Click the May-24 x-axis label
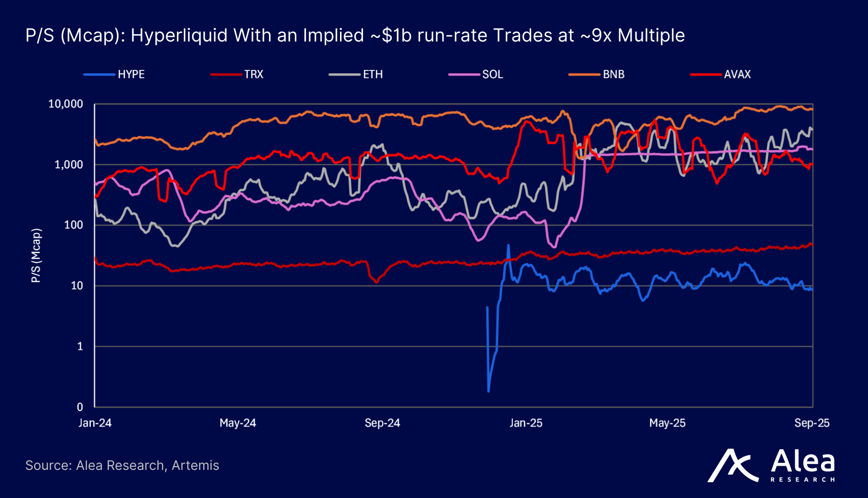 238,423
